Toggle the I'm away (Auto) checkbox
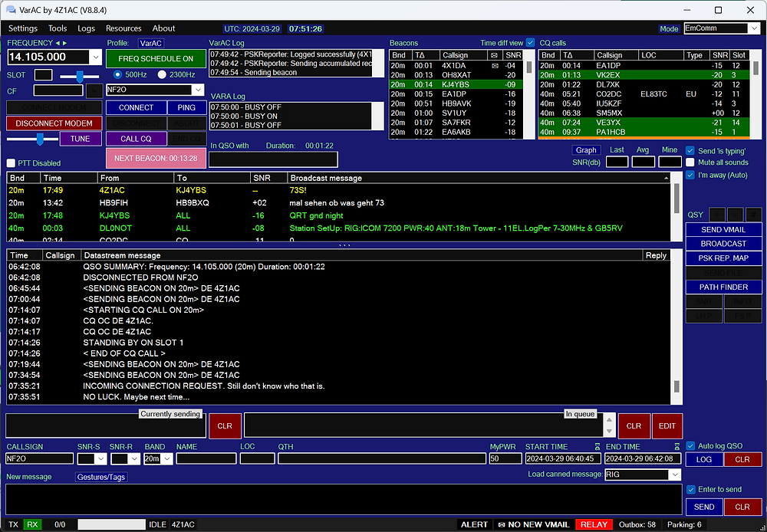 690,175
